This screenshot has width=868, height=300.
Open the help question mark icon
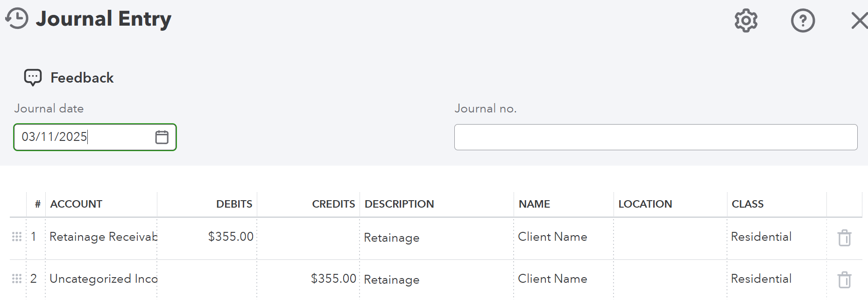tap(803, 21)
